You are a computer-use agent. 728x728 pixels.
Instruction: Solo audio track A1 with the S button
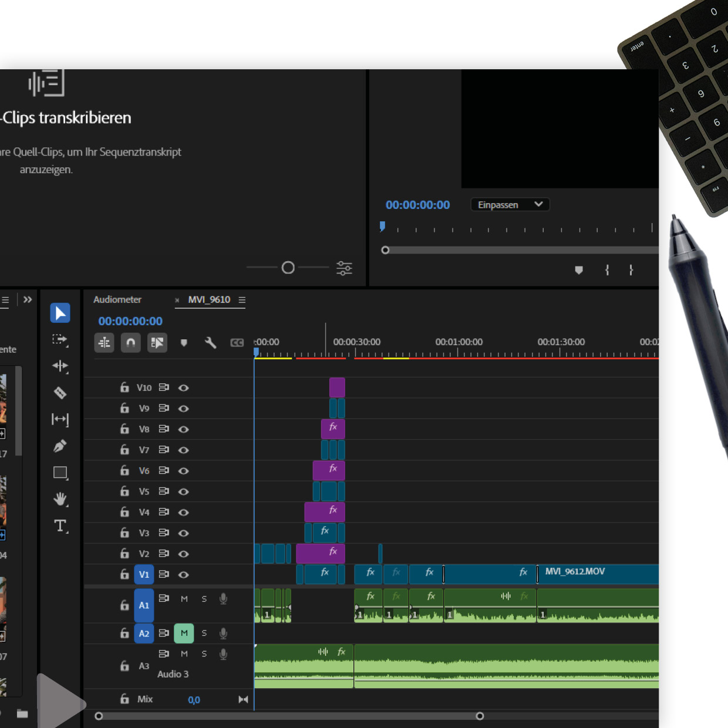[204, 598]
